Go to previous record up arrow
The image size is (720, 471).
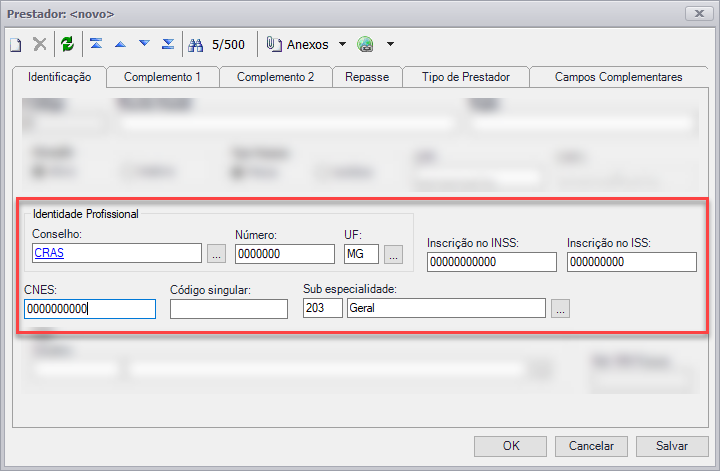point(120,44)
